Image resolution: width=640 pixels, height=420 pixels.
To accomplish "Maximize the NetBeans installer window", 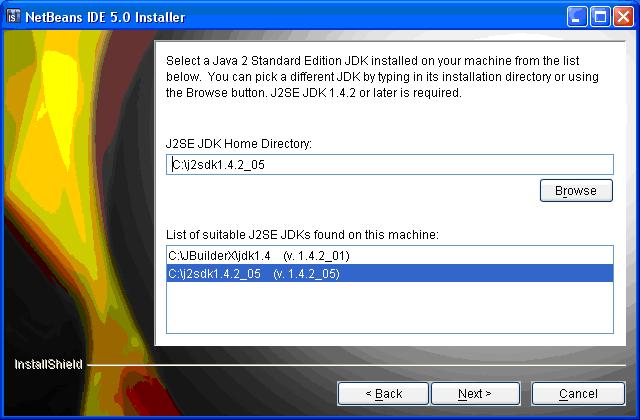I will point(600,17).
